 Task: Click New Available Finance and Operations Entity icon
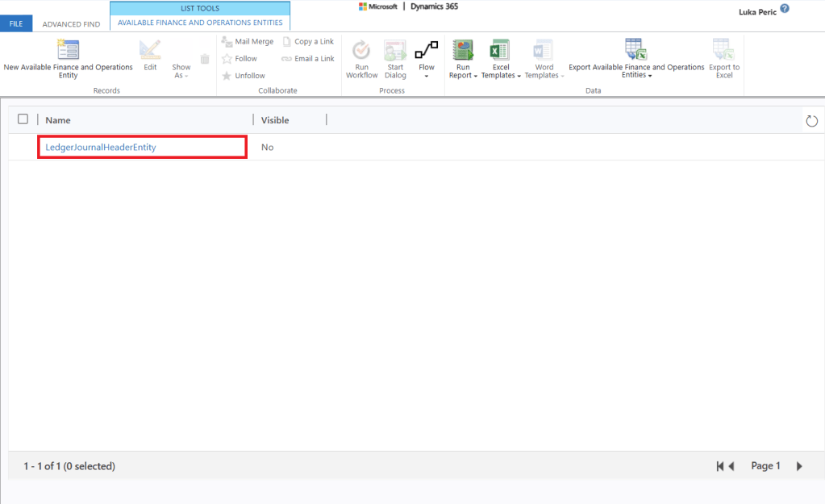click(x=68, y=50)
